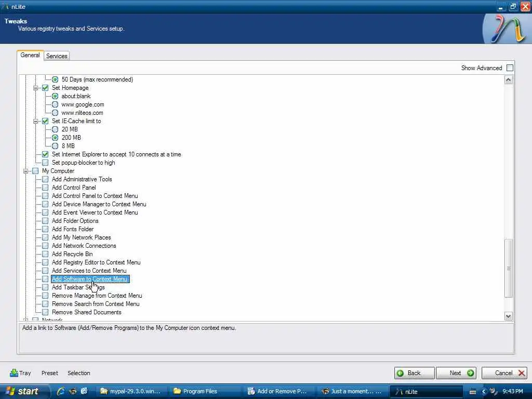Cancel the nLite wizard
This screenshot has height=399, width=532.
click(x=504, y=373)
